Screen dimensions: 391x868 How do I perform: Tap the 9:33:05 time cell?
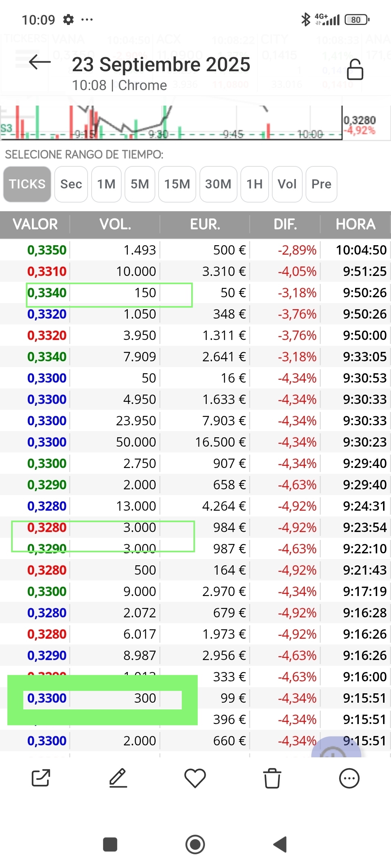365,357
